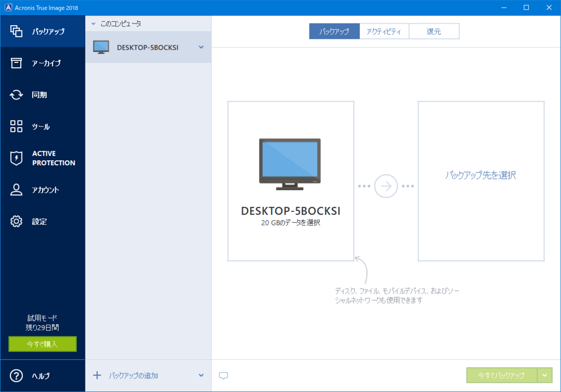This screenshot has height=392, width=561.
Task: Click the comment speech bubble icon
Action: [x=224, y=376]
